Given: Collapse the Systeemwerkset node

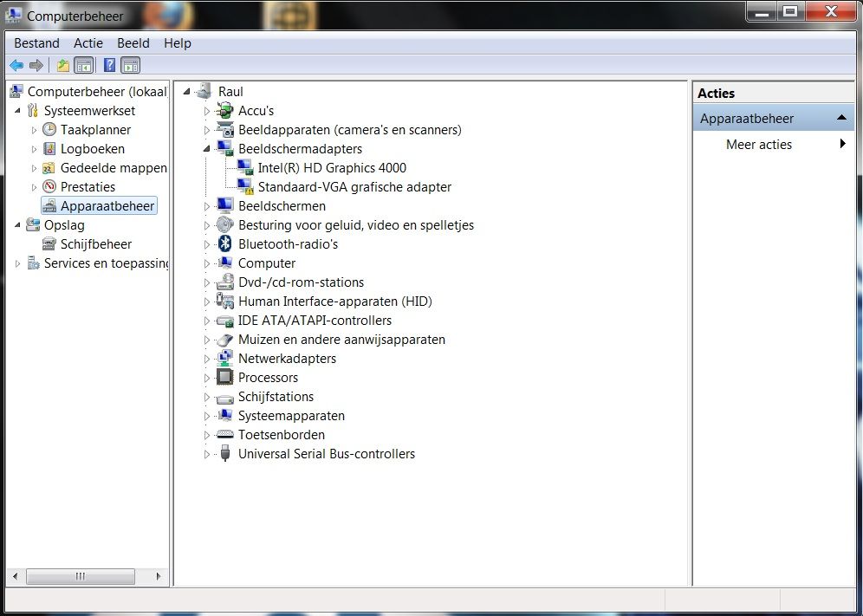Looking at the screenshot, I should pos(17,111).
